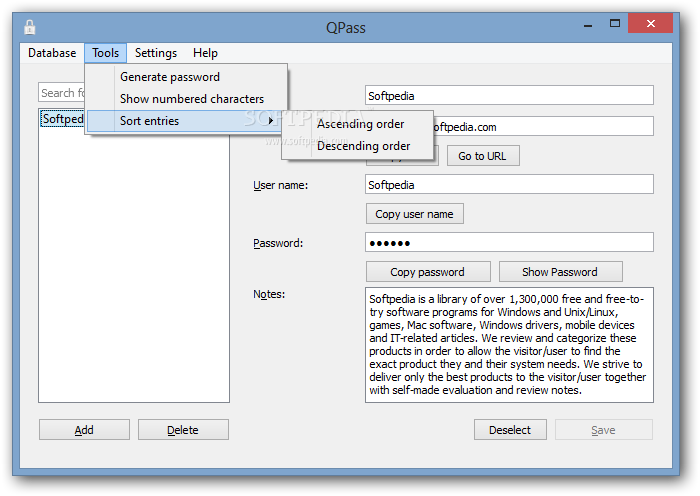Click the QPass padlock icon in title bar
700x496 pixels.
click(29, 27)
